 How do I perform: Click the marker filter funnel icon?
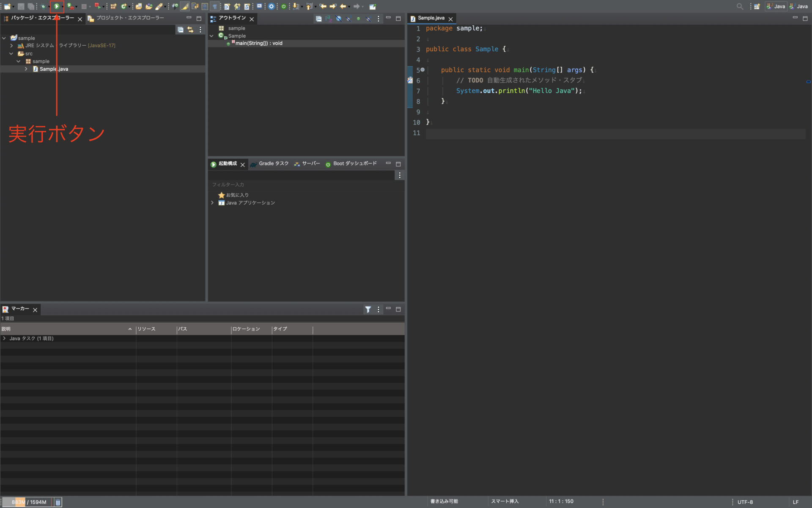click(368, 309)
